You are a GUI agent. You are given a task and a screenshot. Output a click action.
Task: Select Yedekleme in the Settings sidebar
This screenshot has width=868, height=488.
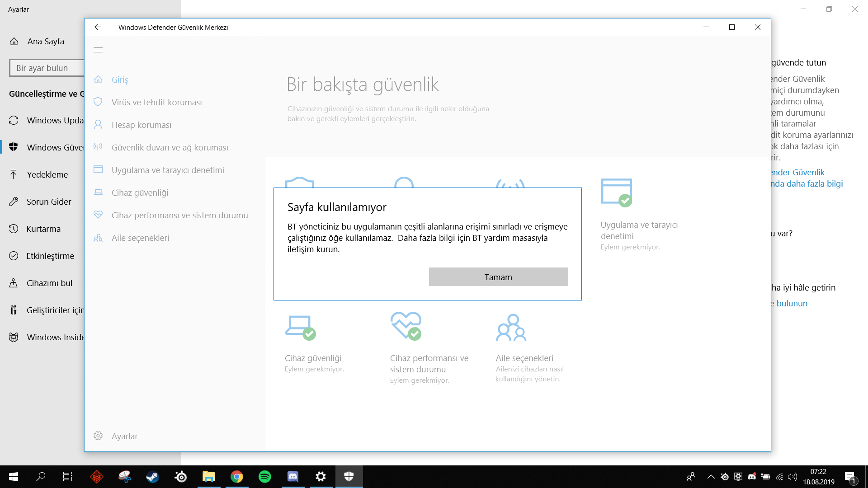47,175
